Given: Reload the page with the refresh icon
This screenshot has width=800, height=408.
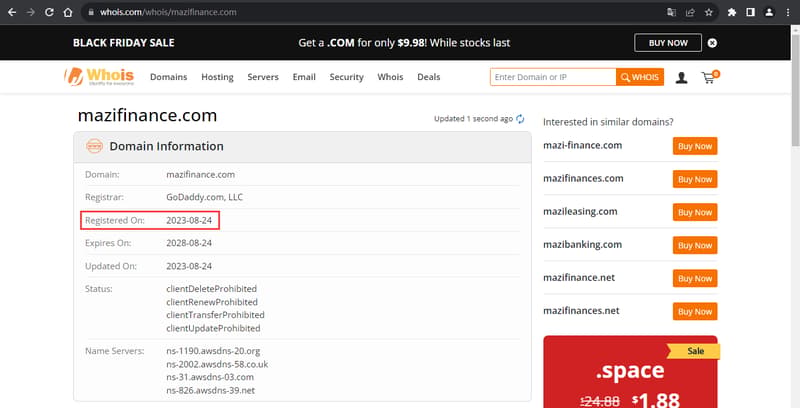Looking at the screenshot, I should tap(49, 12).
